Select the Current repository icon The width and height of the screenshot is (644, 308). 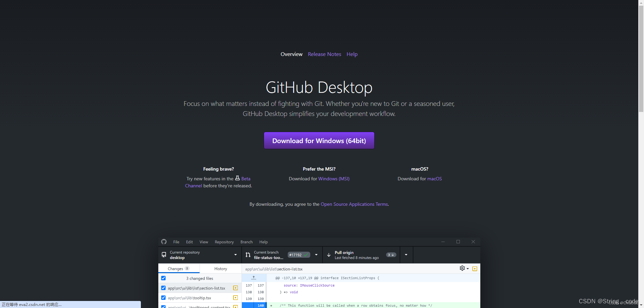[163, 255]
